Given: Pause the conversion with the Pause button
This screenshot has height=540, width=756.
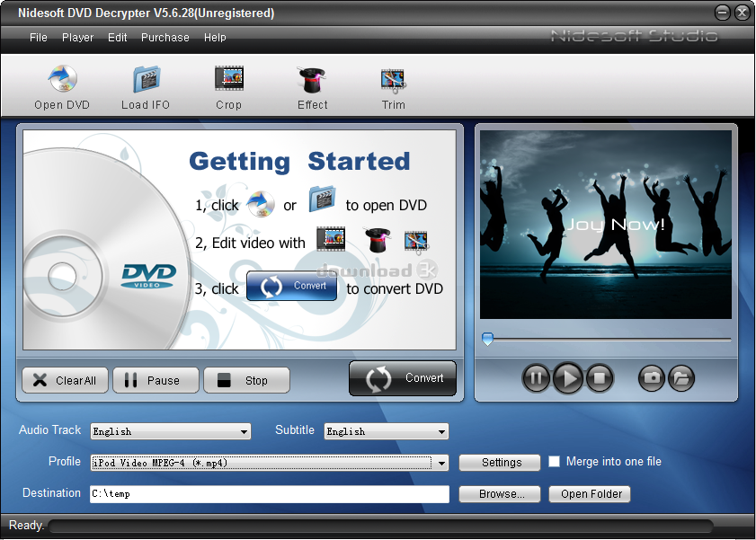Looking at the screenshot, I should coord(156,381).
